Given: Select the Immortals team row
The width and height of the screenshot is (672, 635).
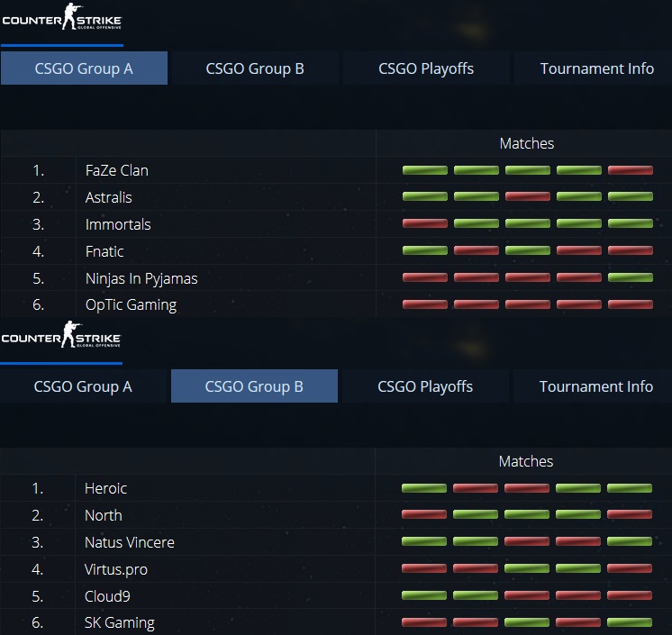Looking at the screenshot, I should click(x=336, y=224).
